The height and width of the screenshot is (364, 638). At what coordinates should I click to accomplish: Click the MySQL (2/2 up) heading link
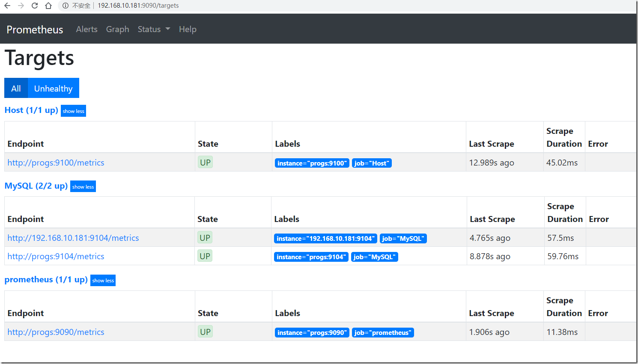pos(36,186)
